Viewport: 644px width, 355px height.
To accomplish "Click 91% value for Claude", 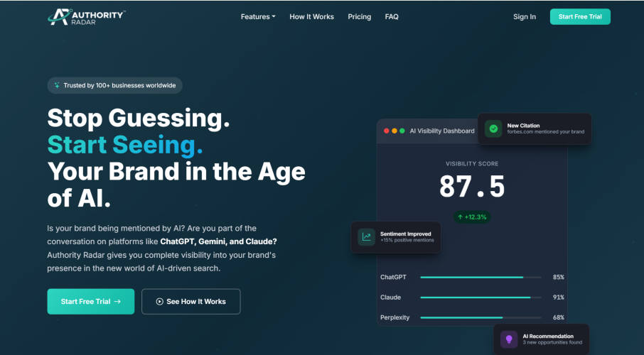I will 558,297.
